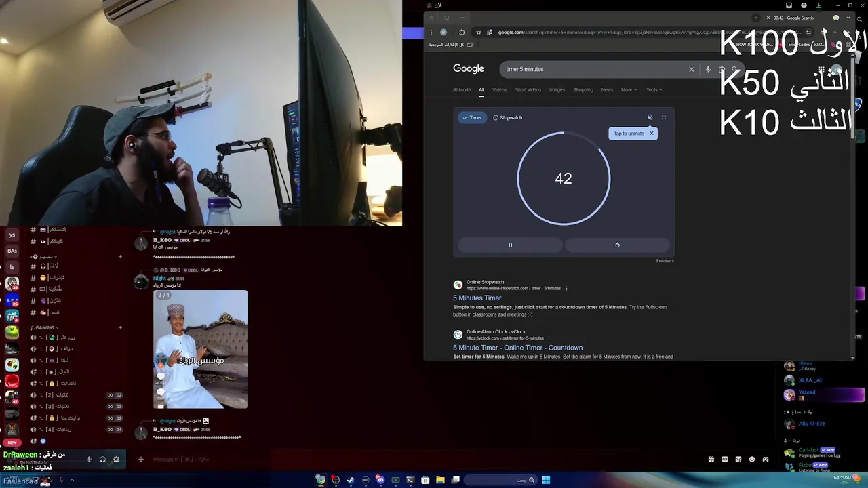
Task: Open the sticker picker icon
Action: click(738, 459)
